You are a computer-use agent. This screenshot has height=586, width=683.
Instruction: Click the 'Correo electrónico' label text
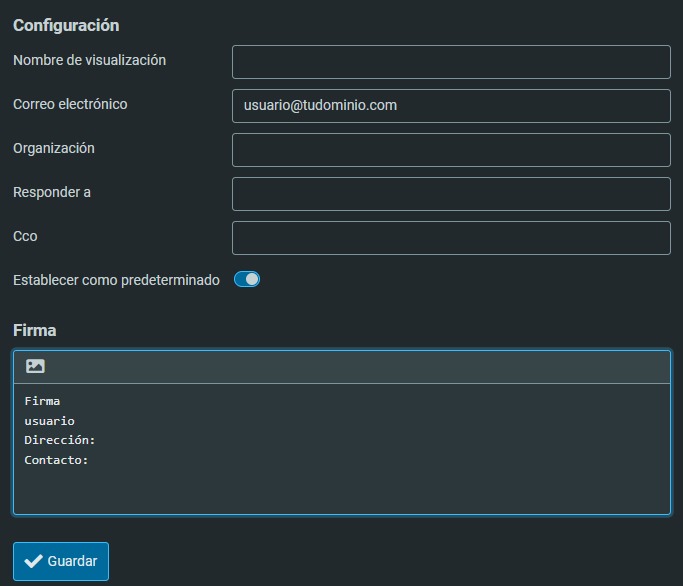70,104
